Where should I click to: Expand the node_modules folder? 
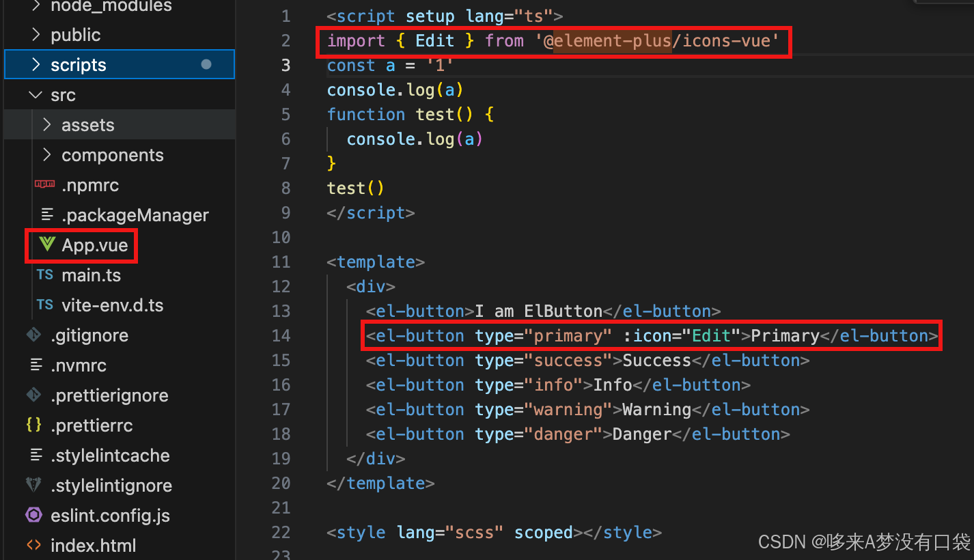36,7
